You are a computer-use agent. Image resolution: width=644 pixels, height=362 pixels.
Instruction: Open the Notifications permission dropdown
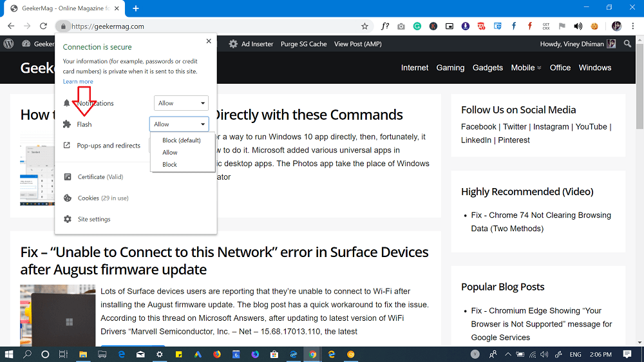coord(181,103)
